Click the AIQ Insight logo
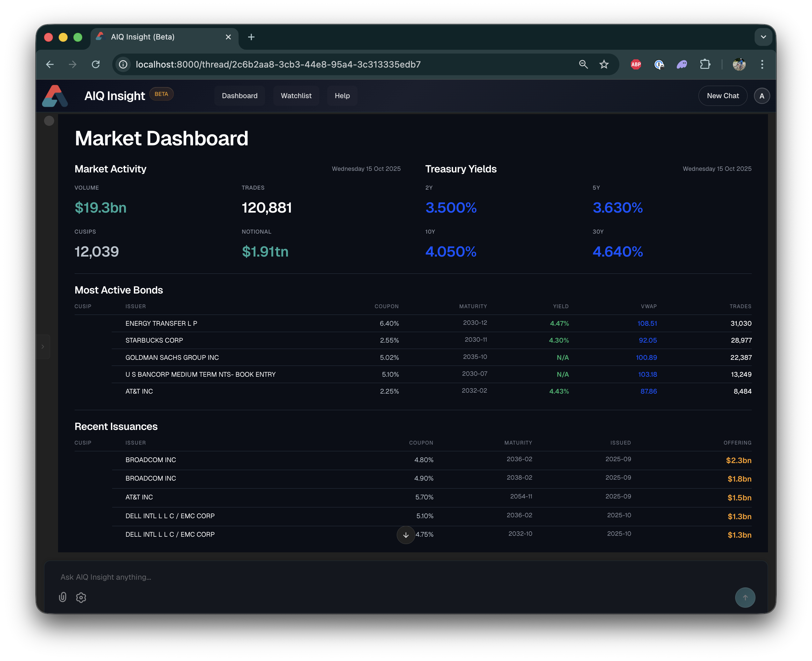This screenshot has height=661, width=812. click(55, 96)
